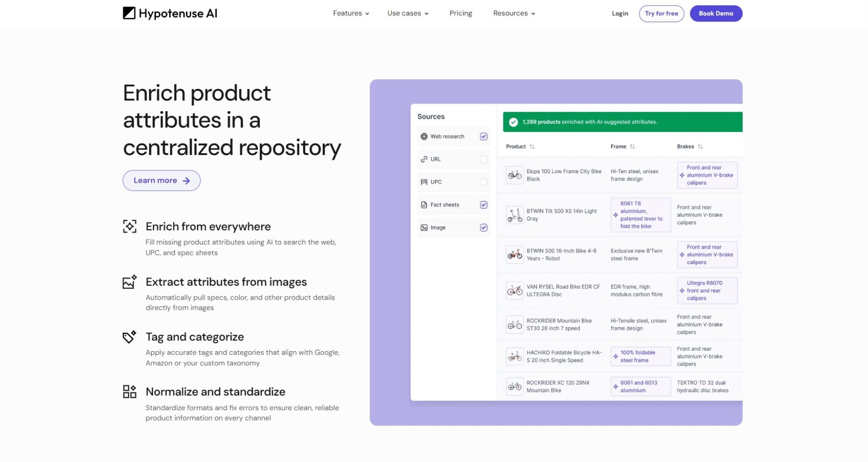This screenshot has height=462, width=868.
Task: Click the Hypotenuse AI logo
Action: point(170,14)
